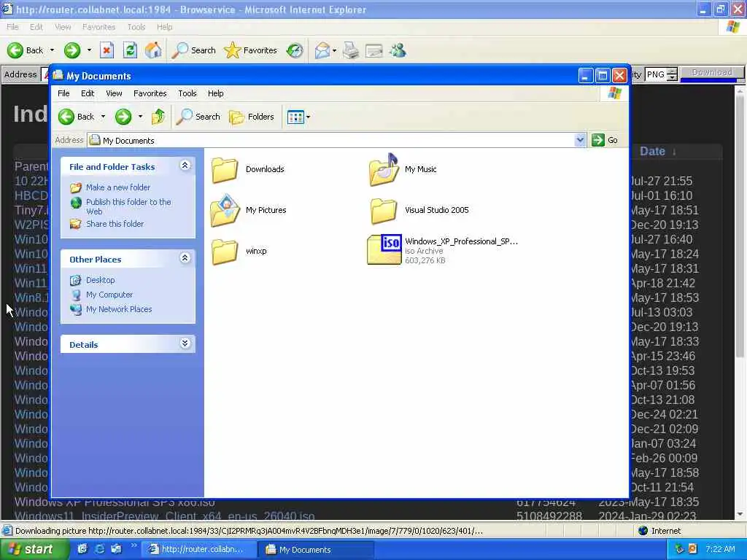Stop page loading in Internet Explorer

[107, 50]
